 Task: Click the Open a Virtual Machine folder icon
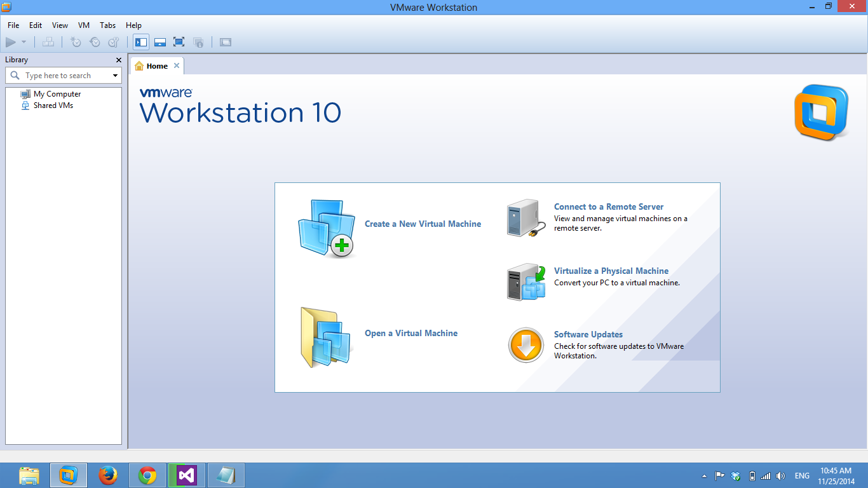324,335
